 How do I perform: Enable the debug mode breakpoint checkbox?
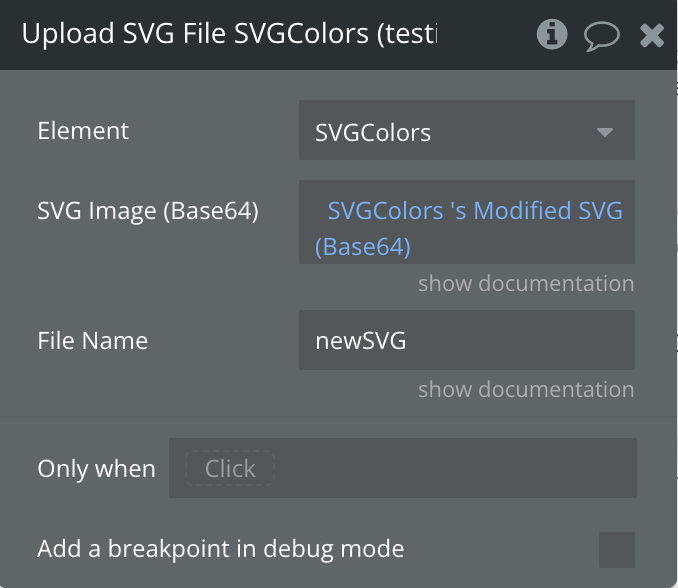coord(616,549)
